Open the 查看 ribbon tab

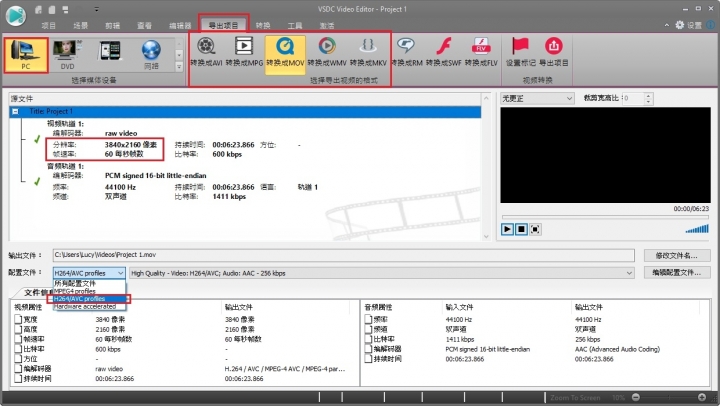click(x=144, y=25)
